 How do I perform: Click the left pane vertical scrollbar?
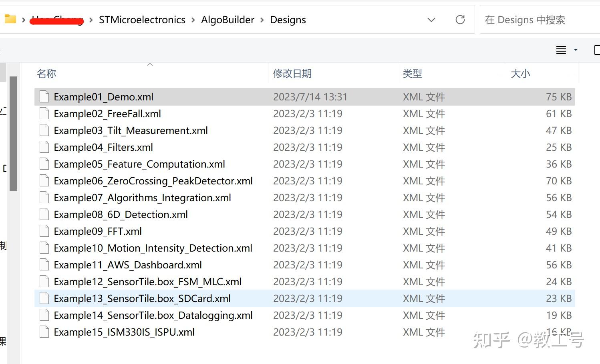[13, 134]
